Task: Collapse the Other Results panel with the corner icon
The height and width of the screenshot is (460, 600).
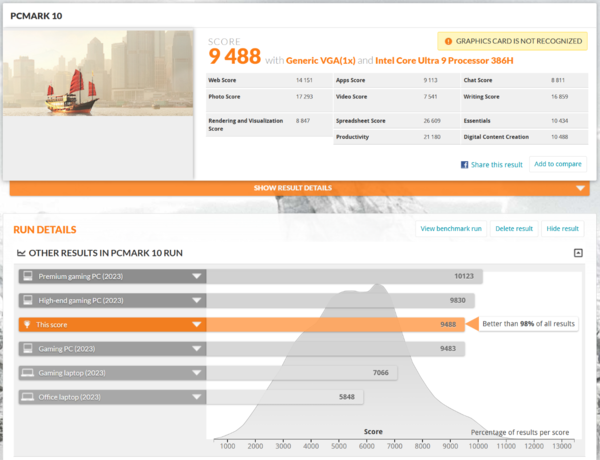Action: pos(578,253)
